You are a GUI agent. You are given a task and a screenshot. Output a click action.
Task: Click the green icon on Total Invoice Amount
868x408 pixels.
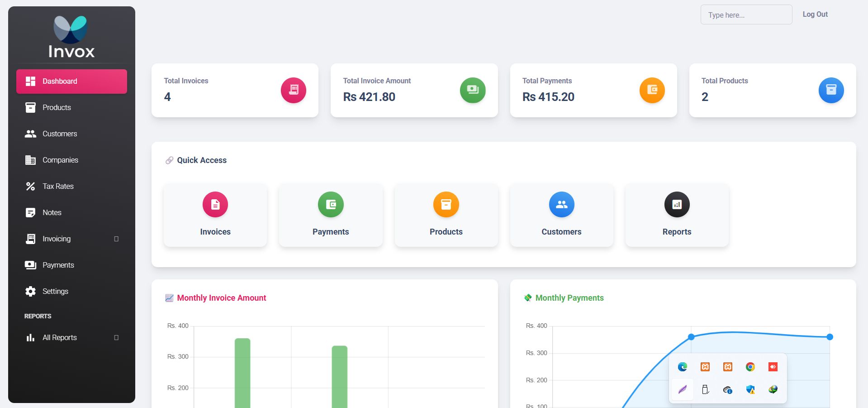click(x=473, y=90)
